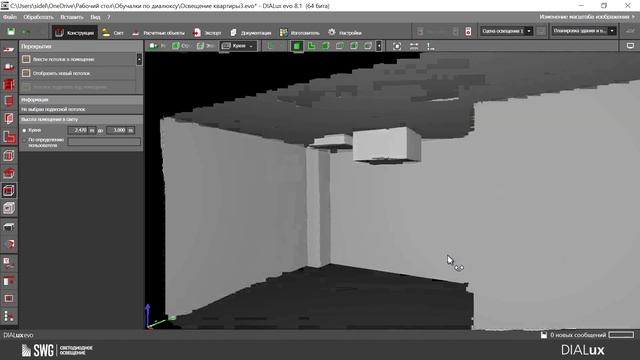The height and width of the screenshot is (360, 640).
Task: Select the first radio button under room height
Action: point(24,130)
